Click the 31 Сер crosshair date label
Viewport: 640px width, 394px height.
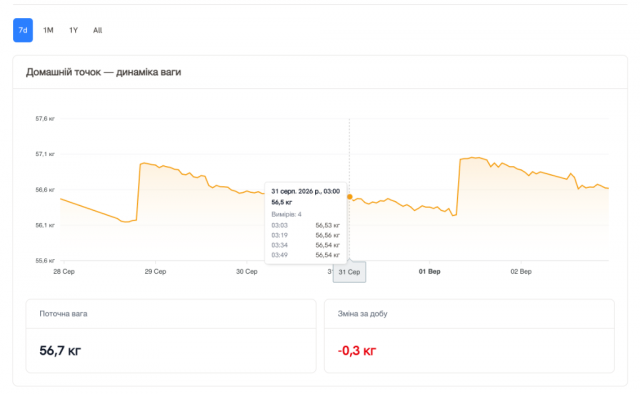coord(349,272)
